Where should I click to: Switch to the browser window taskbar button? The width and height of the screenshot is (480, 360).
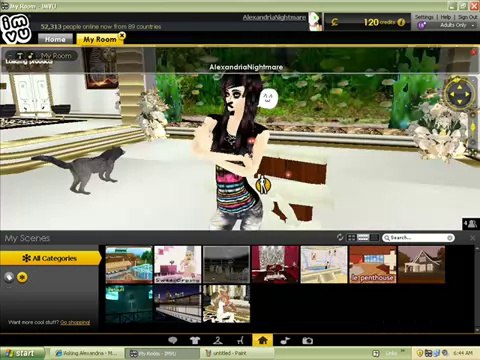pyautogui.click(x=86, y=353)
